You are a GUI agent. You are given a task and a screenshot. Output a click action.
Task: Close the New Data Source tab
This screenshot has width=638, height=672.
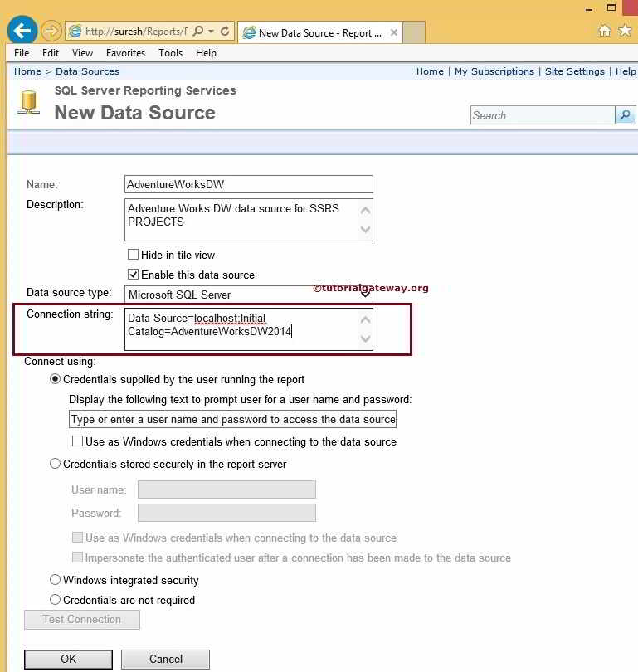coord(394,32)
